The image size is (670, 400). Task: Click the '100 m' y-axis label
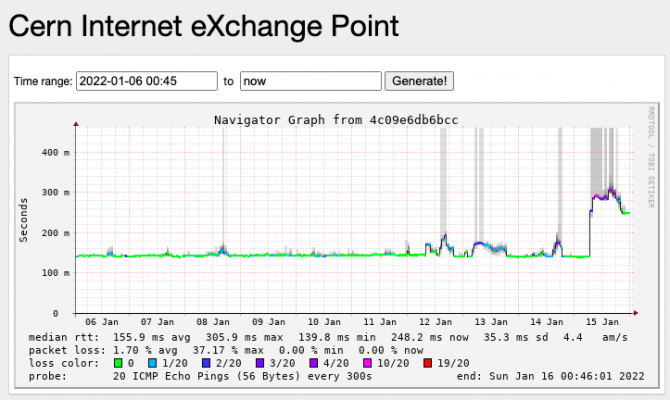click(x=56, y=273)
